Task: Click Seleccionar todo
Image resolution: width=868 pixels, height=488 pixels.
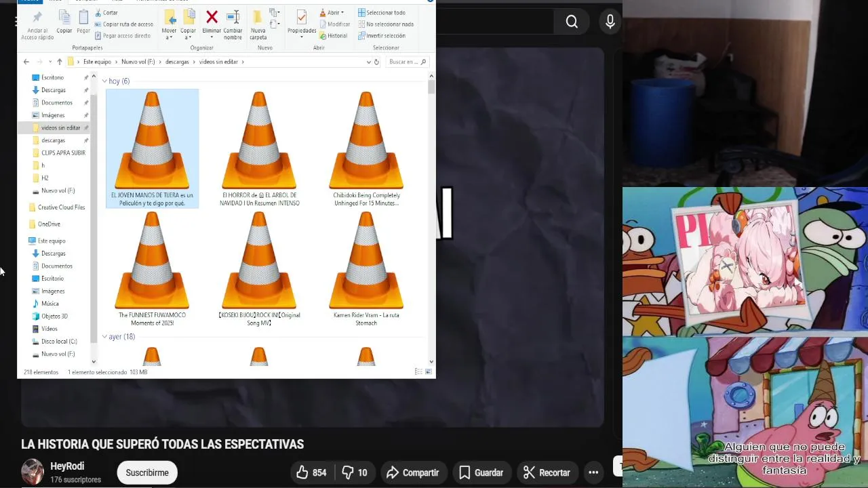Action: point(382,13)
